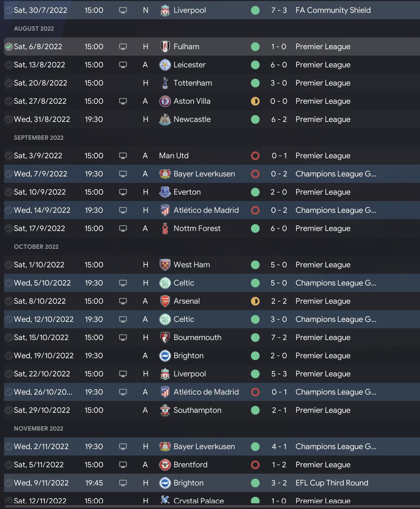Click the Arsenal club crest icon
Image resolution: width=420 pixels, height=509 pixels.
tap(165, 301)
